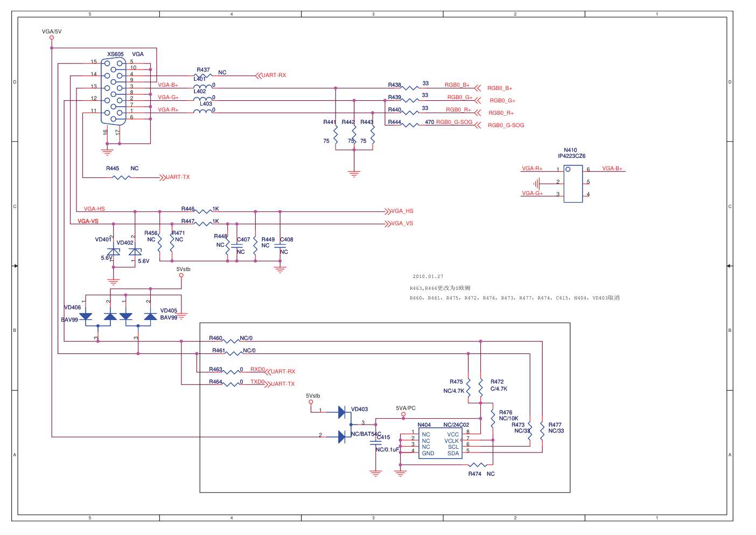Screen dimensions: 756x535
Task: Click the R441 termination resistor symbol
Action: (x=335, y=135)
